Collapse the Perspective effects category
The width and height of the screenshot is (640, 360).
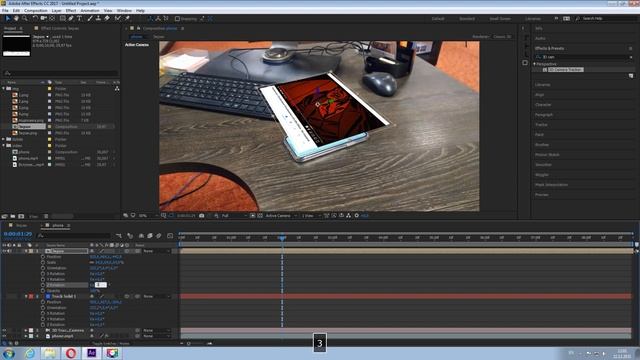[534, 64]
